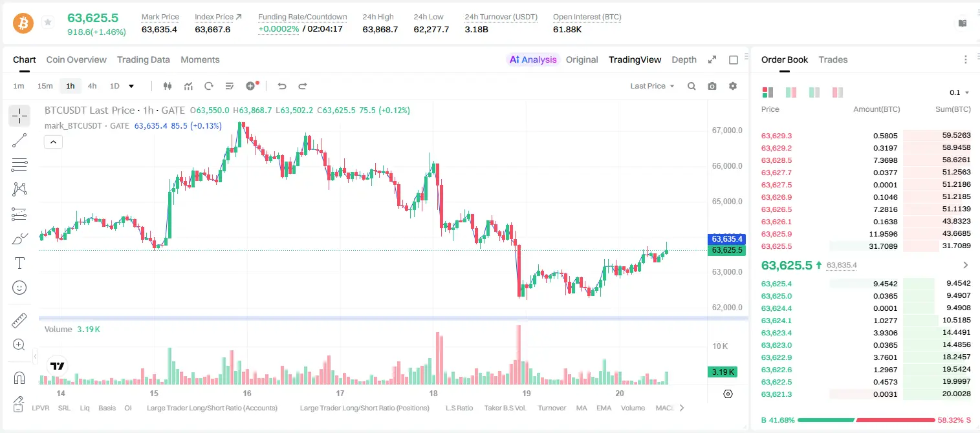Select the trend line drawing tool

coord(19,140)
